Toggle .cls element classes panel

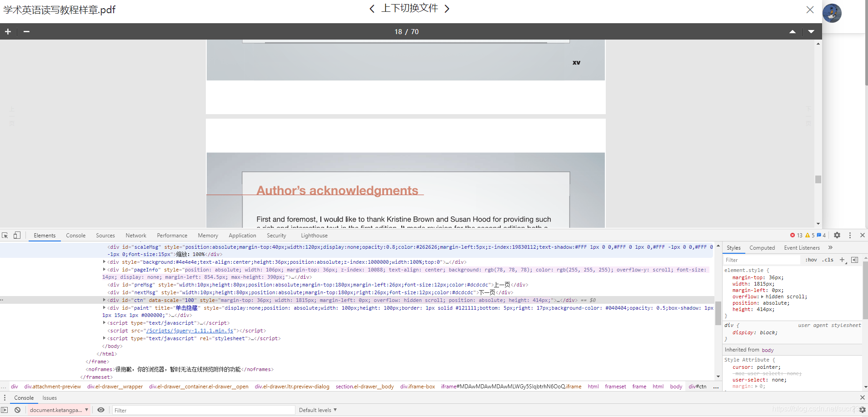pos(828,260)
